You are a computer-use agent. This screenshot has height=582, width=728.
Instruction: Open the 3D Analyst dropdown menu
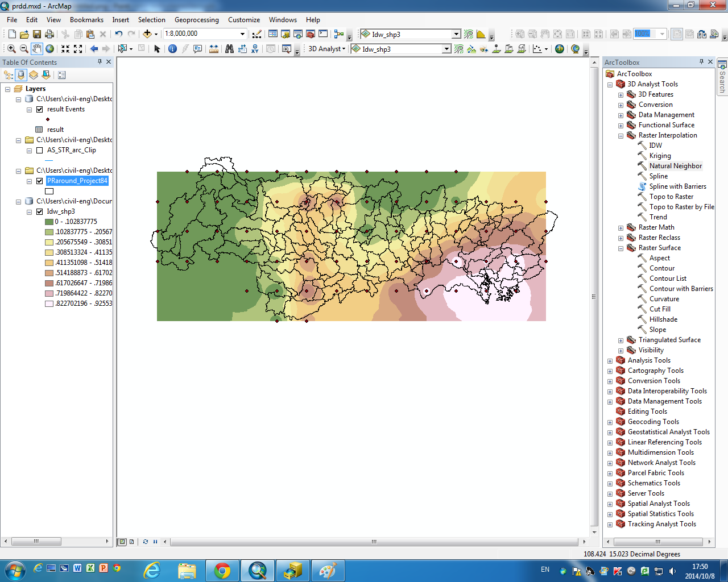(326, 49)
